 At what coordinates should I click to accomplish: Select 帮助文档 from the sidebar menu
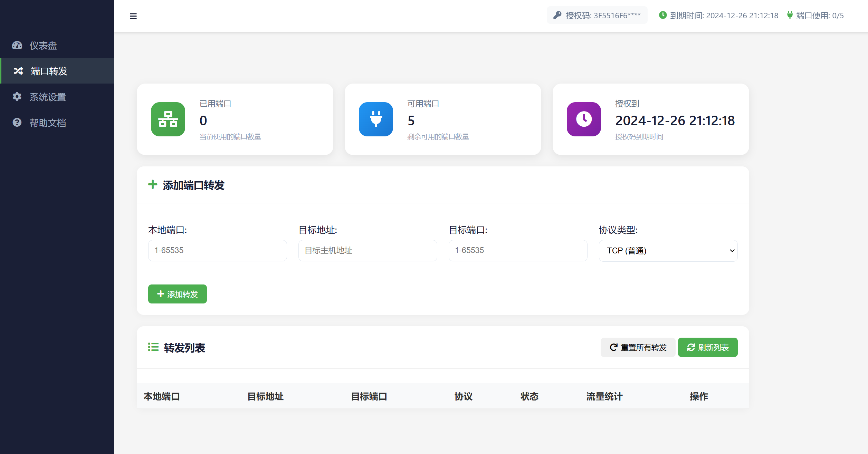(x=47, y=123)
